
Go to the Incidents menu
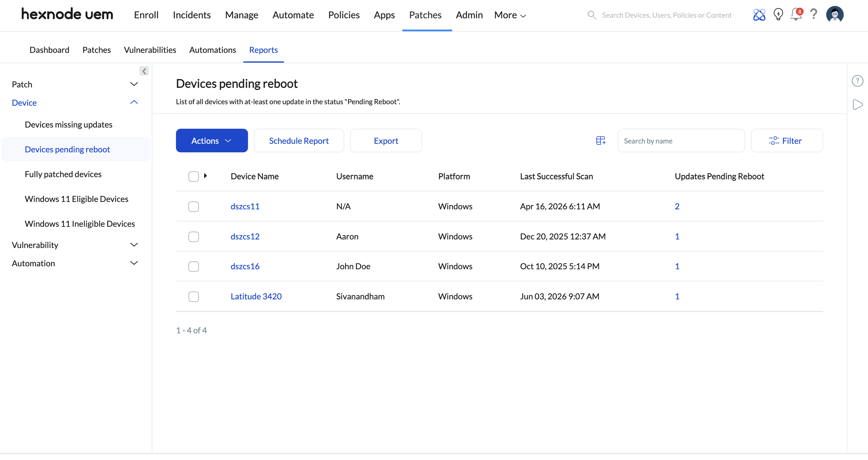(x=192, y=15)
